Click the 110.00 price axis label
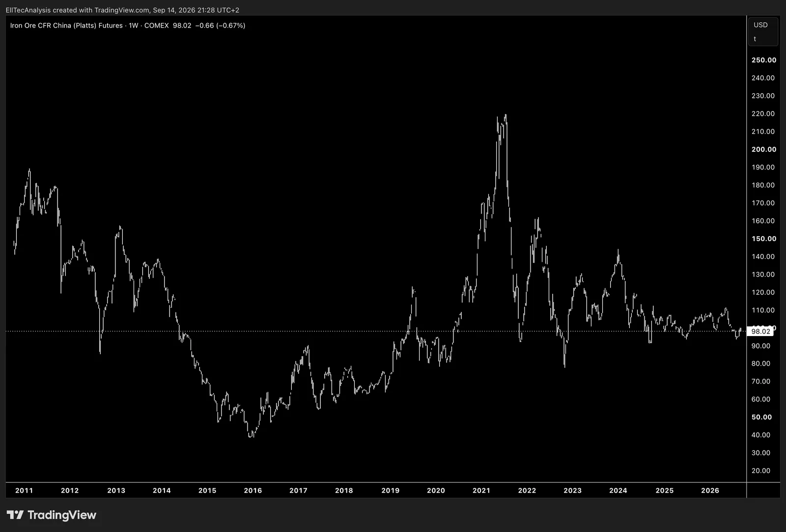Viewport: 786px width, 532px height. click(x=763, y=310)
